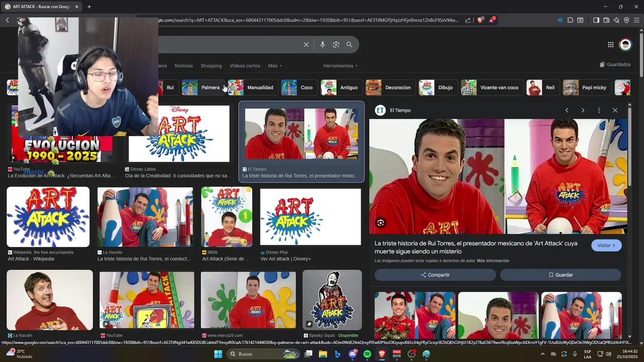Switch to the Noticias search tab
644x362 pixels.
pyautogui.click(x=184, y=66)
